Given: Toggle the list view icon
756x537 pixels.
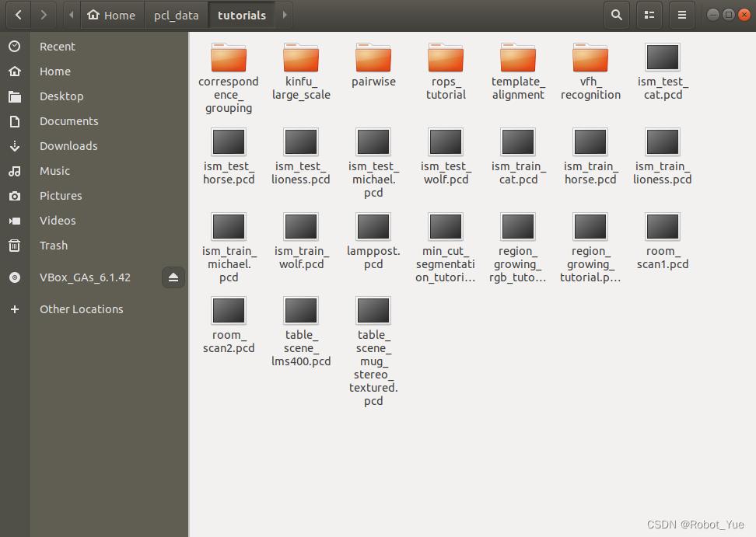Looking at the screenshot, I should point(649,15).
